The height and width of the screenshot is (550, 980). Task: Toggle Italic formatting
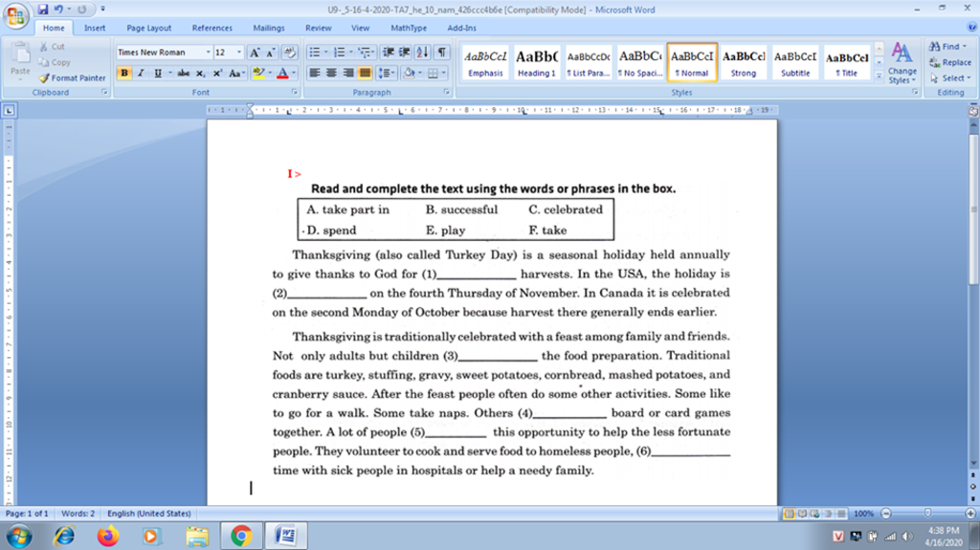[141, 73]
